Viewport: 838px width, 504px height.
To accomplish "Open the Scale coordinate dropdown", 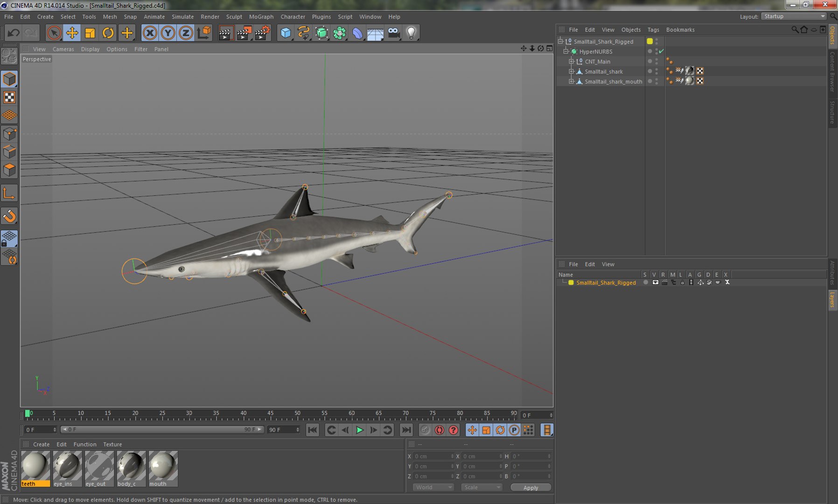I will [x=482, y=487].
